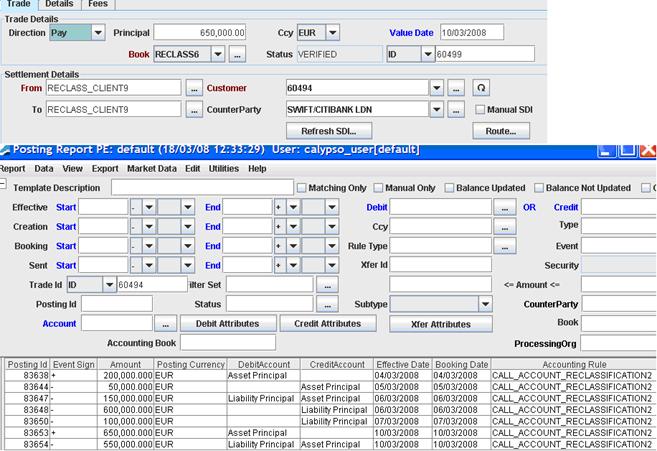Open ellipsis button beside CounterParty SWIFT/CITIBANK dropdown
The image size is (657, 451).
pyautogui.click(x=456, y=110)
